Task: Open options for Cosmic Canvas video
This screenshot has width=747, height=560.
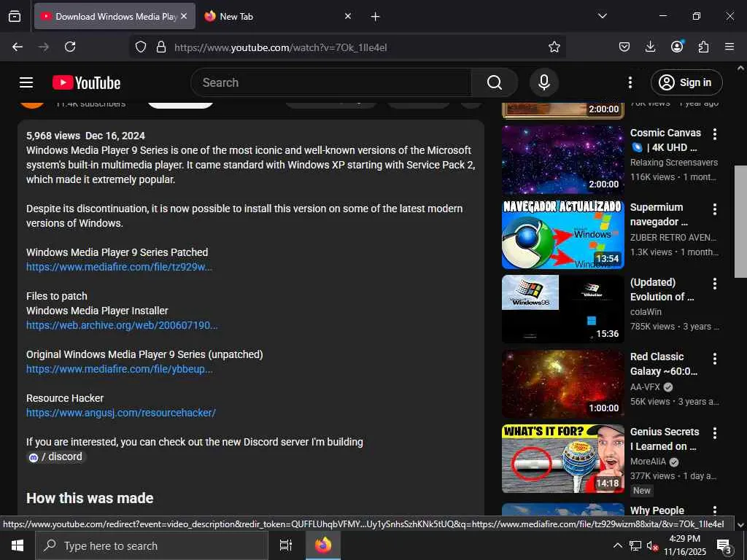Action: tap(715, 134)
